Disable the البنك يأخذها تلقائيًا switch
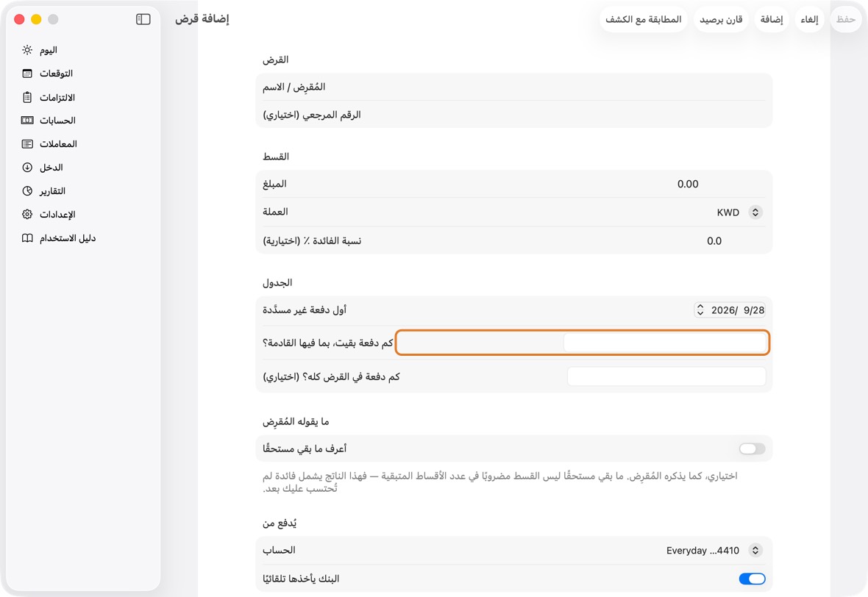This screenshot has width=868, height=597. tap(752, 579)
